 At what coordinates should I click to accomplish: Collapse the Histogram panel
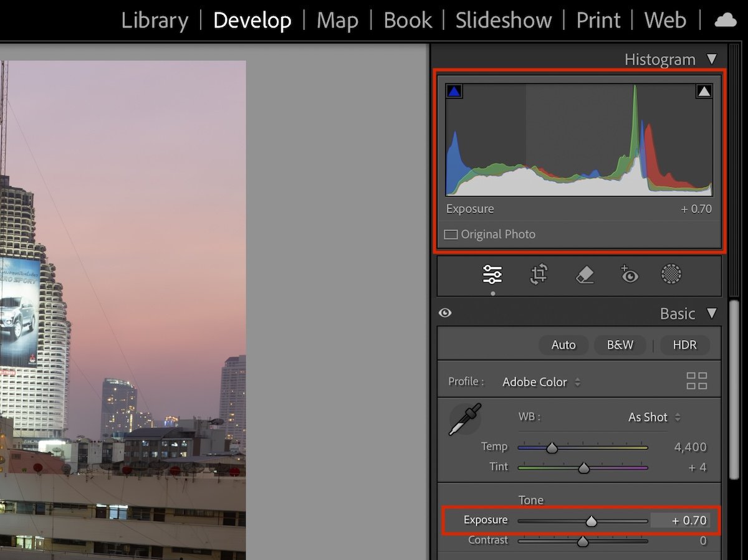[712, 59]
